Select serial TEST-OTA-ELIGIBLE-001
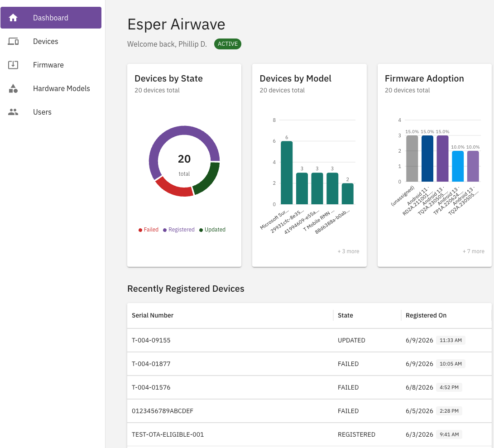Viewport: 494px width, 448px height. 168,434
